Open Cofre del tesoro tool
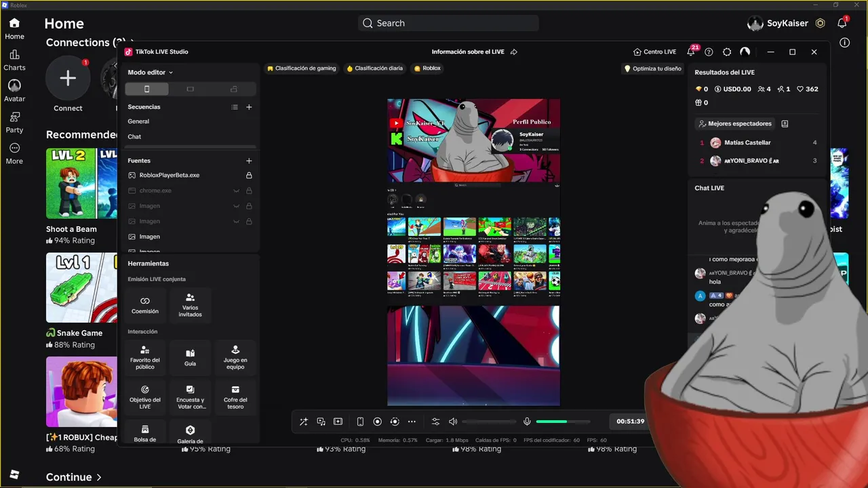Viewport: 868px width, 488px height. [x=235, y=397]
